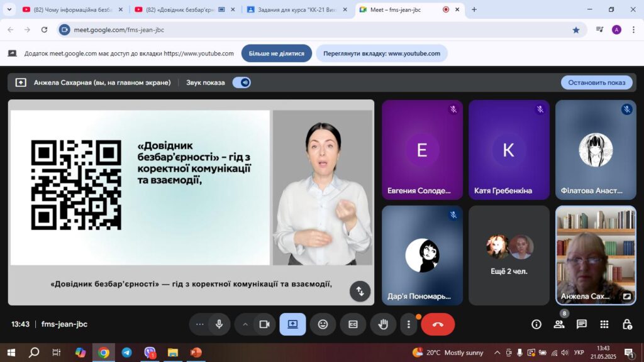Open Windows Start menu
The image size is (644, 362).
tap(11, 353)
